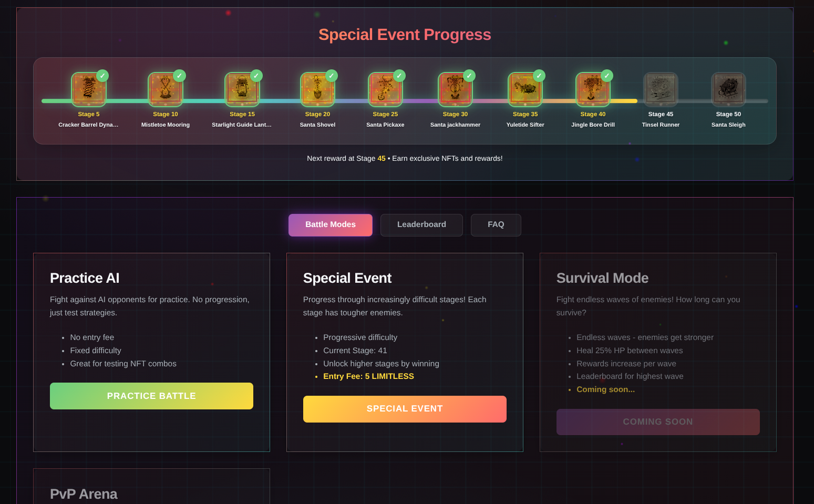Start a Practice Battle
814x504 pixels.
tap(151, 396)
